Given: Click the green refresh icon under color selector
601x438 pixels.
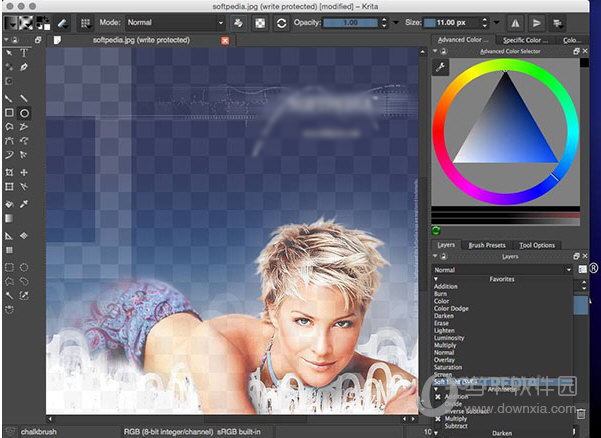Looking at the screenshot, I should [x=436, y=230].
